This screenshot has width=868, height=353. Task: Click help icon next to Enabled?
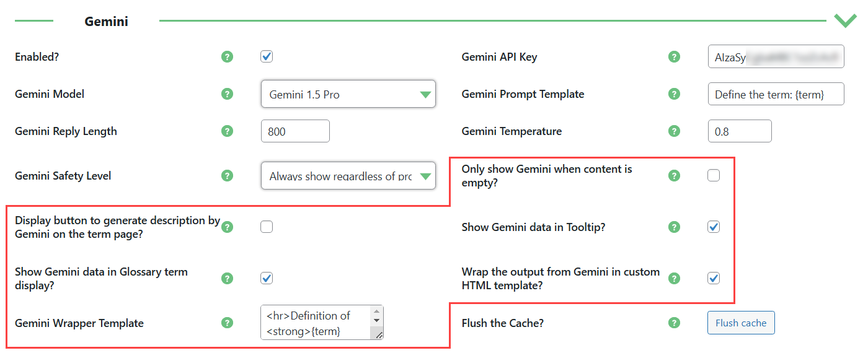pos(228,57)
